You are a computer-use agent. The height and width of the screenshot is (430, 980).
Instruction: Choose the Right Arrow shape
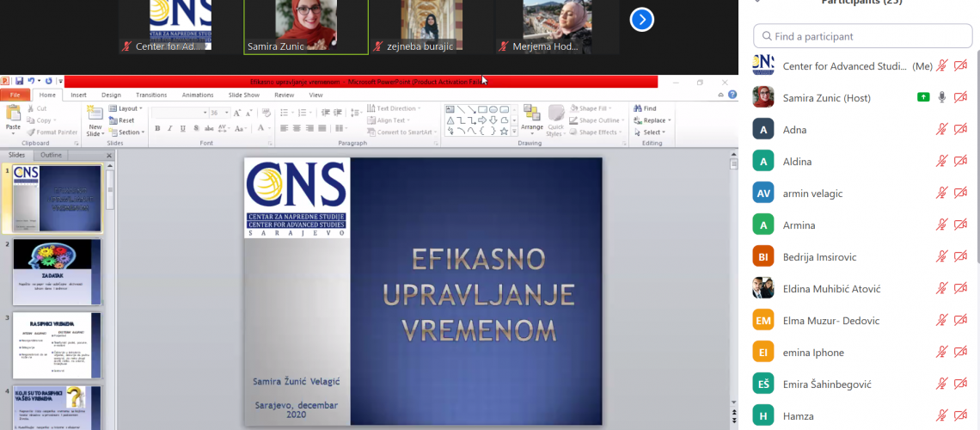[482, 120]
